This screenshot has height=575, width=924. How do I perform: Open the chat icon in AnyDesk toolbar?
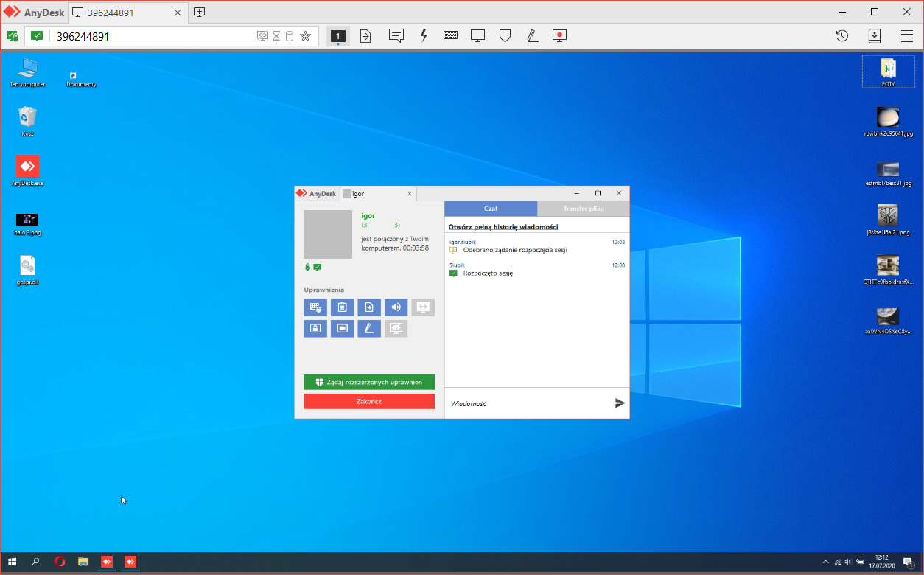(396, 35)
